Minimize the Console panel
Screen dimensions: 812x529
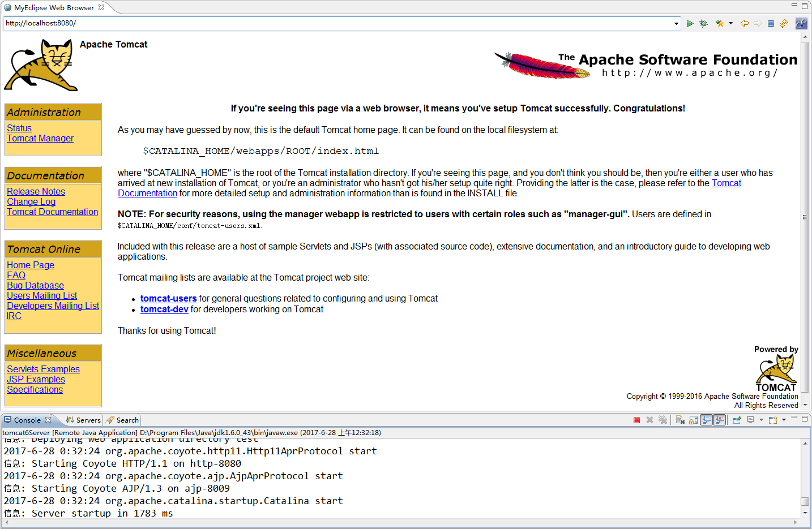point(794,418)
